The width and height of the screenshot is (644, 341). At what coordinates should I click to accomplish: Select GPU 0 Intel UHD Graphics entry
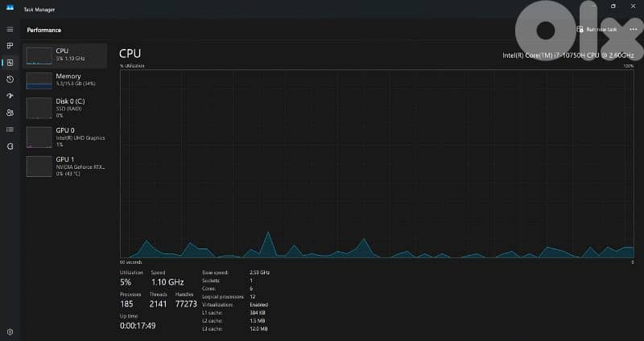(x=66, y=136)
